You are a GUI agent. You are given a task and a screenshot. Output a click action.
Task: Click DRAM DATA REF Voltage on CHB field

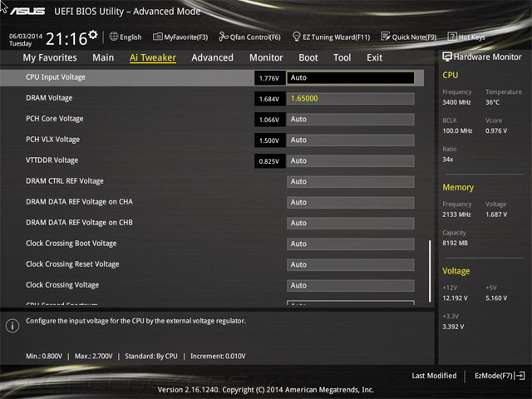351,223
